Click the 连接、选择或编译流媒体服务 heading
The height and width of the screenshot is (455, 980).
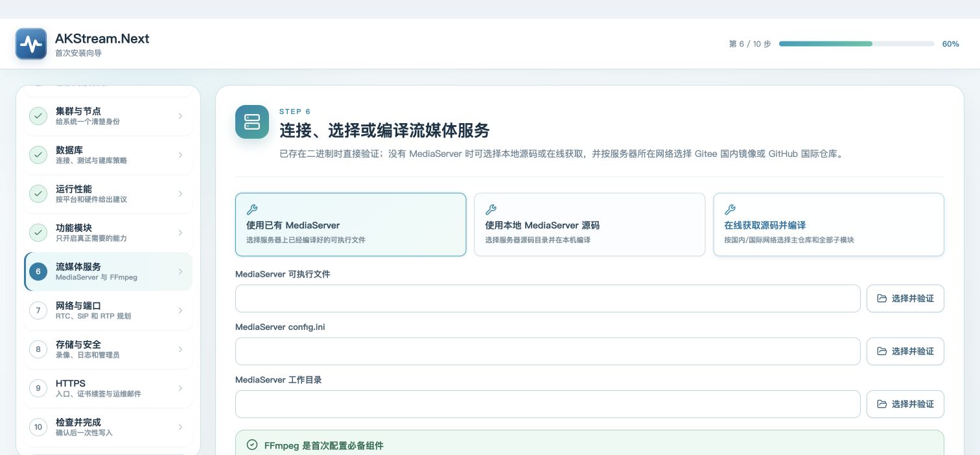(384, 130)
